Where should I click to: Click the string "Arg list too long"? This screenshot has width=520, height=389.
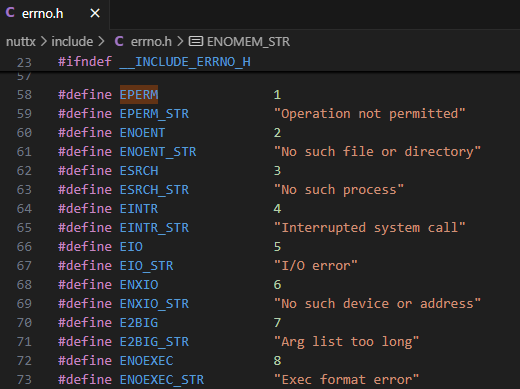pos(346,342)
